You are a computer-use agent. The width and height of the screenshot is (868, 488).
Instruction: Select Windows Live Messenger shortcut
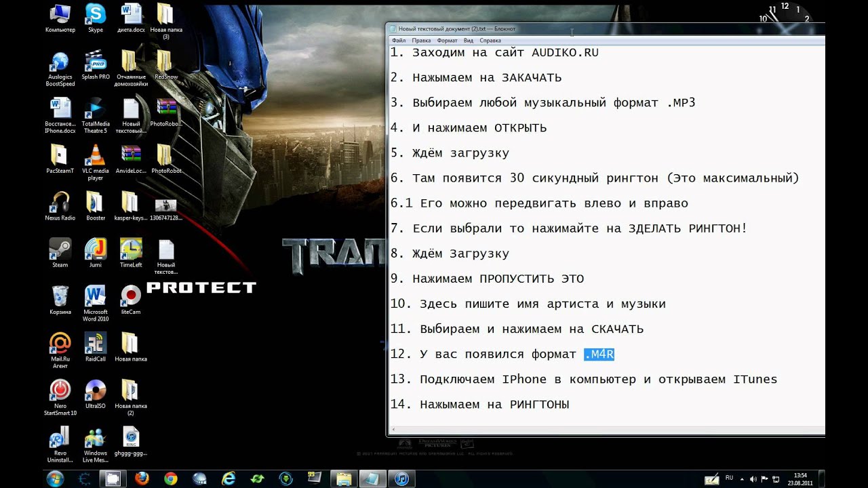[x=96, y=444]
